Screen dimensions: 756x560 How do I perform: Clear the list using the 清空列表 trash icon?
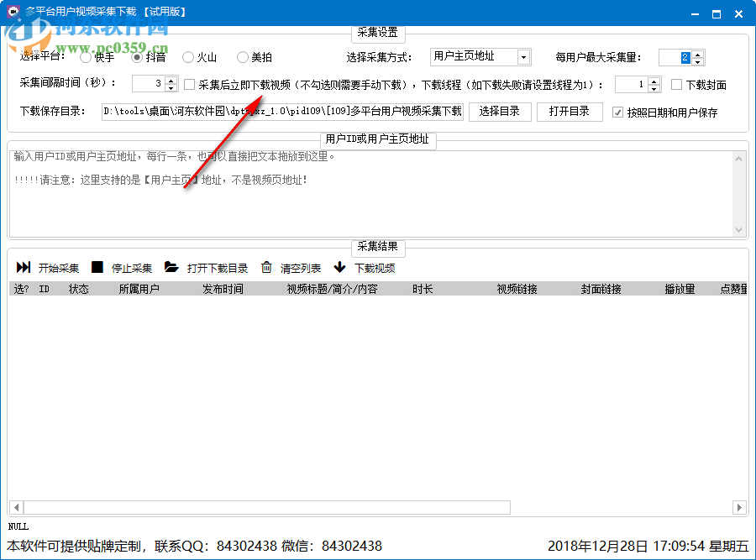pyautogui.click(x=265, y=267)
